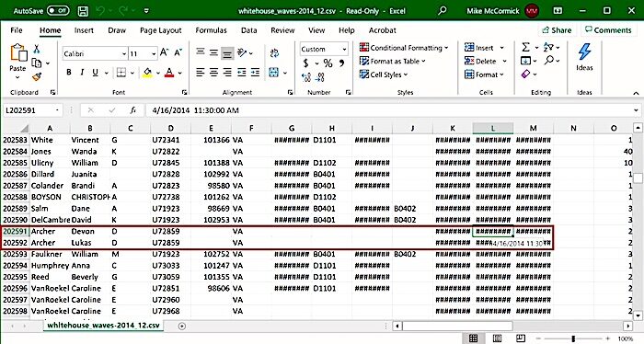Click Increase Font Size icon

[164, 52]
